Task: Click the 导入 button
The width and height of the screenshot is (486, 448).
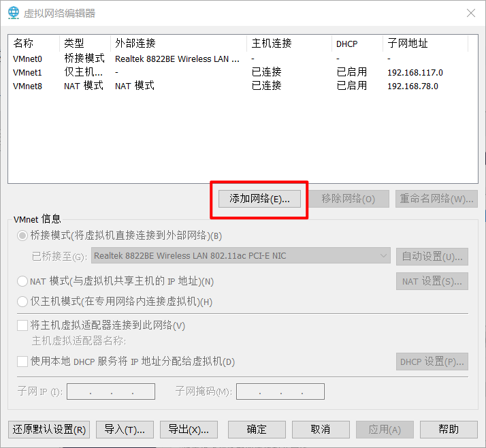Action: 125,430
